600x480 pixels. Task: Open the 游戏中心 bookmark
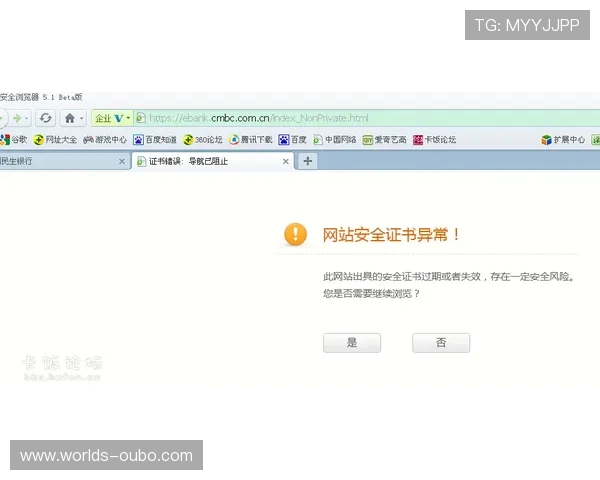pyautogui.click(x=105, y=140)
